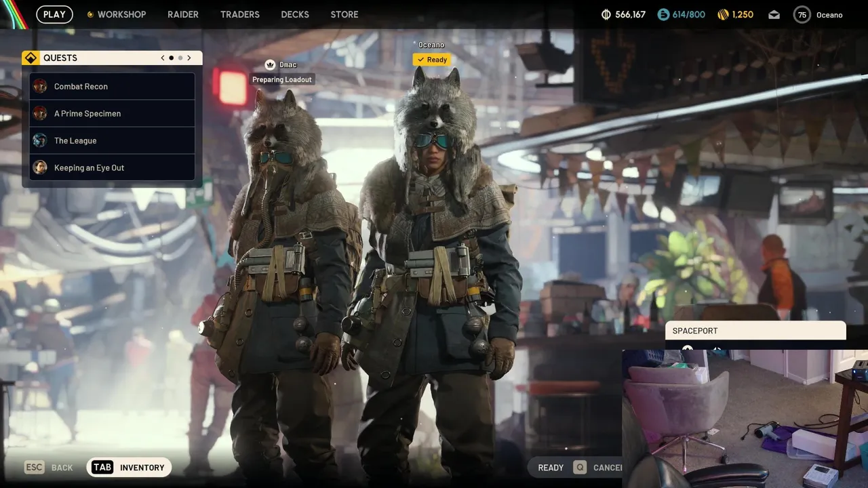This screenshot has width=868, height=488.
Task: Go to previous quests page arrow
Action: pyautogui.click(x=163, y=58)
